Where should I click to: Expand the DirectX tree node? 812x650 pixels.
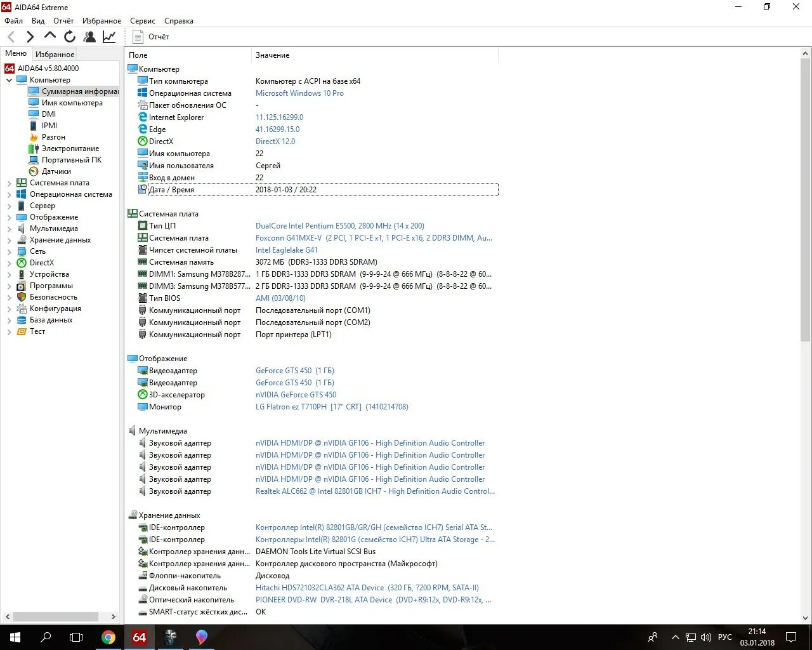click(x=9, y=263)
